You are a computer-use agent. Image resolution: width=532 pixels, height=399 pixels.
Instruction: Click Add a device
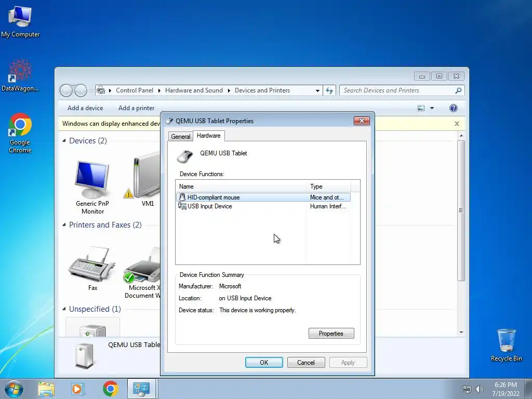coord(85,108)
